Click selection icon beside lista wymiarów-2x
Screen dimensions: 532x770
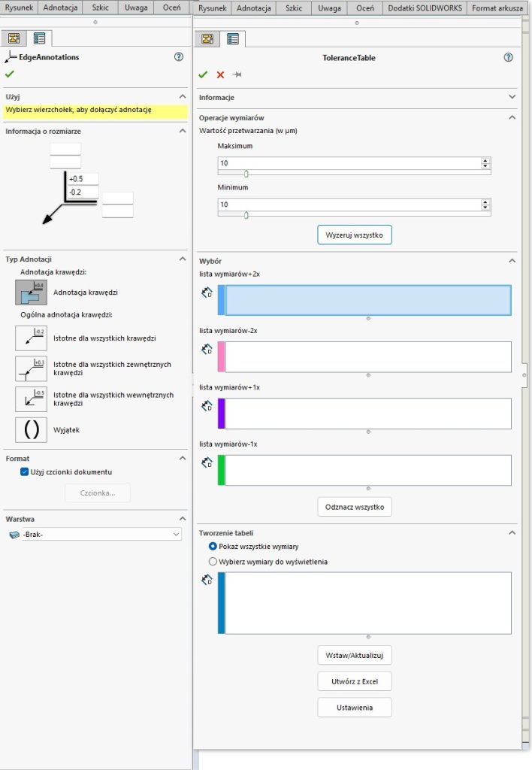click(x=207, y=349)
